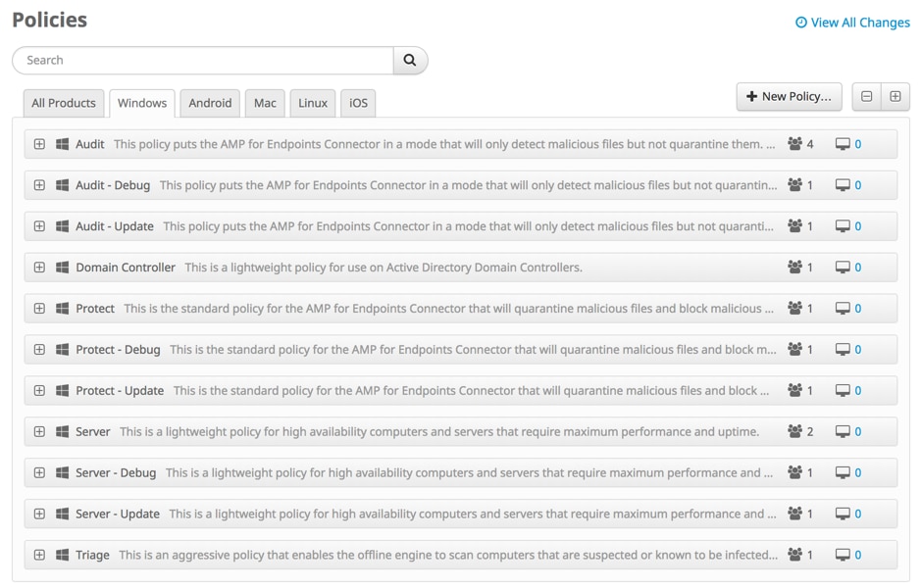Select the All Products tab
The width and height of the screenshot is (921, 588).
[x=64, y=103]
